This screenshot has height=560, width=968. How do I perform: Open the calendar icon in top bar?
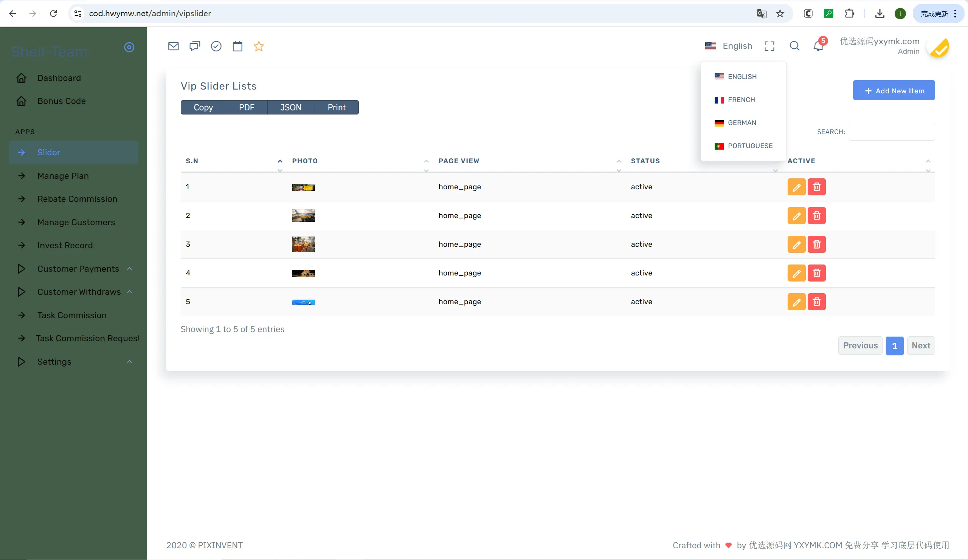pyautogui.click(x=237, y=46)
